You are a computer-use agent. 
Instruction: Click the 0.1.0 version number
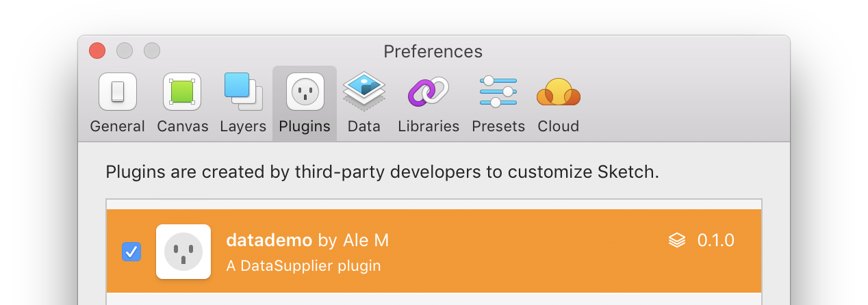click(715, 240)
